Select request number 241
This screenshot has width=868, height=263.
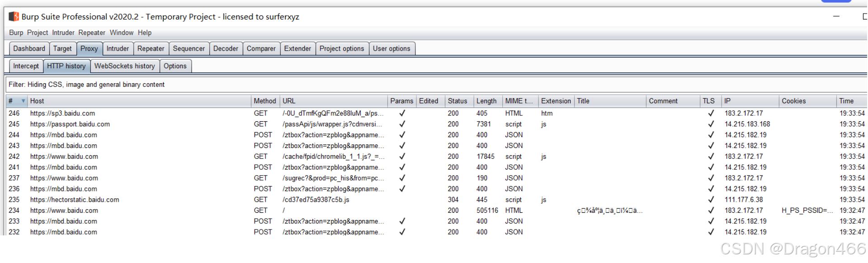(x=14, y=167)
